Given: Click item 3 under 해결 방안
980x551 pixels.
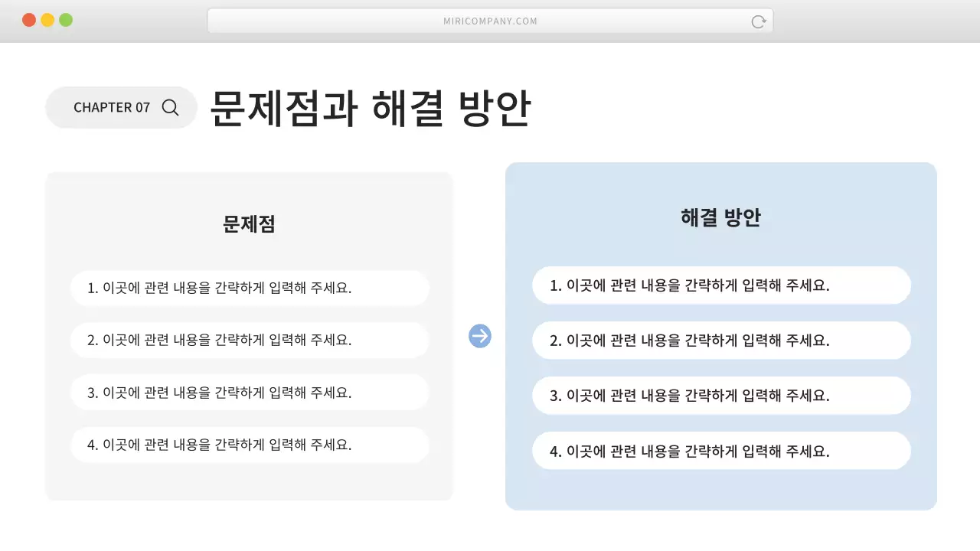Looking at the screenshot, I should coord(720,395).
